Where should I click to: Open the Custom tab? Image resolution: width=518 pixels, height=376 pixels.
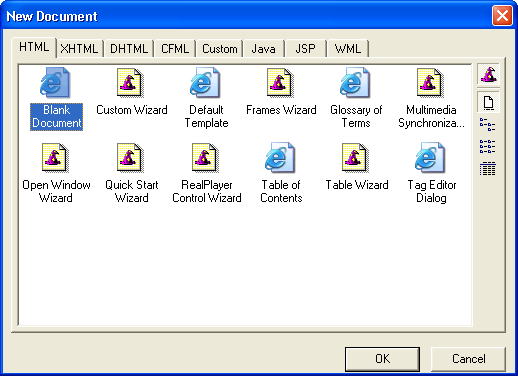pos(220,49)
